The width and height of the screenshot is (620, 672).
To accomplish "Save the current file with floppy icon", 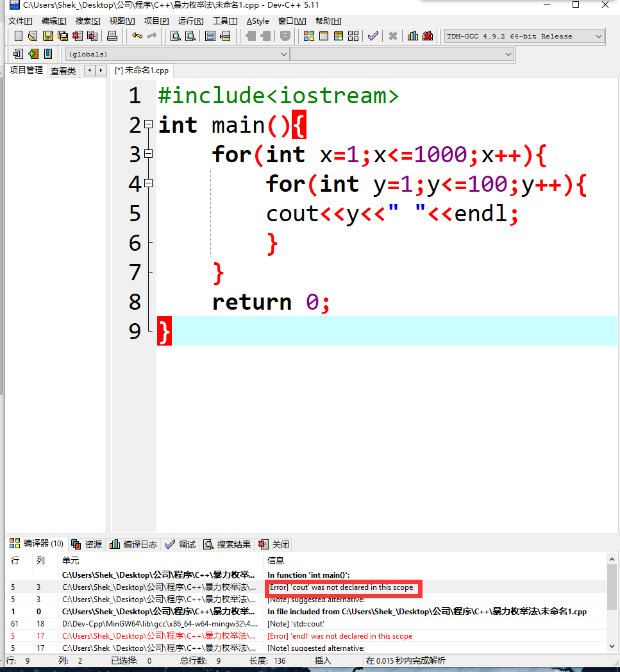I will tap(47, 37).
